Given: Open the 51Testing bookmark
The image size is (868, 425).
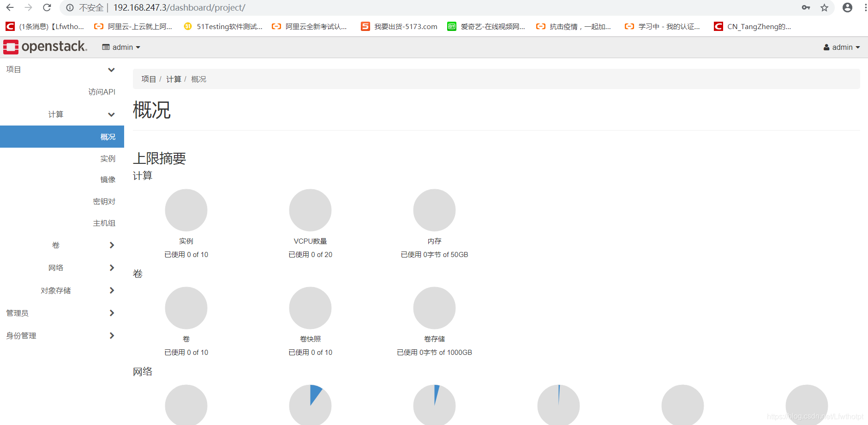Looking at the screenshot, I should (x=223, y=26).
